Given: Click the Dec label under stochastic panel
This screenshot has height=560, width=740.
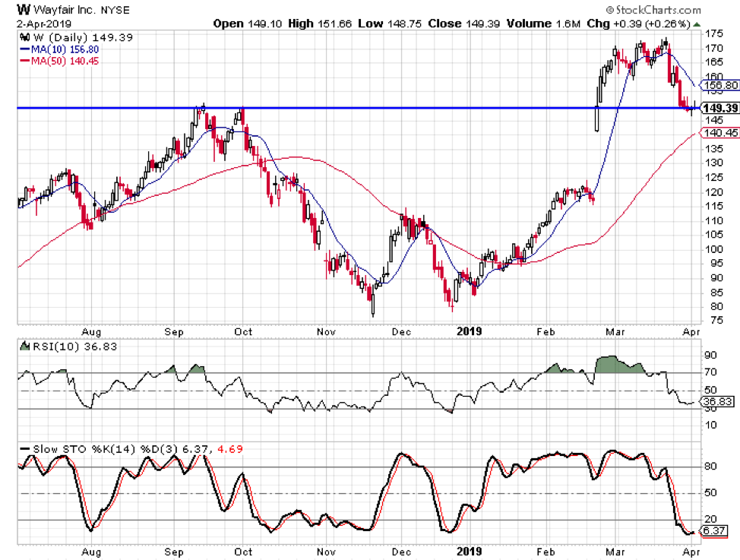Looking at the screenshot, I should tap(401, 552).
